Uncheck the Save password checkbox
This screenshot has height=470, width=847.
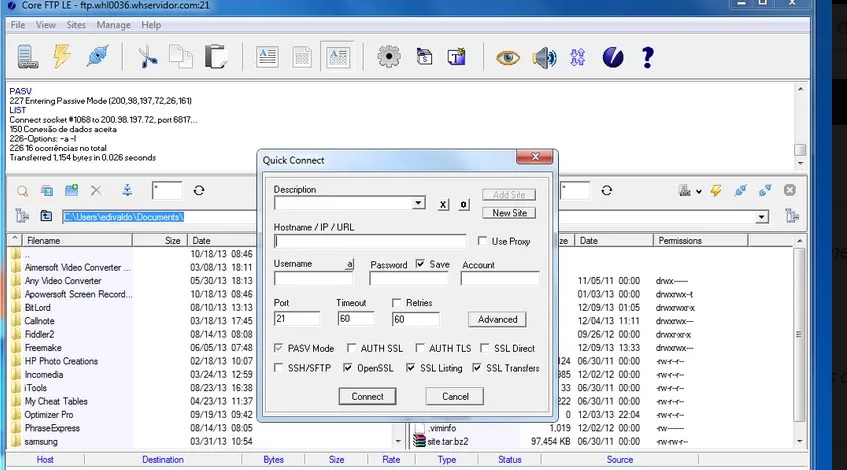[420, 265]
